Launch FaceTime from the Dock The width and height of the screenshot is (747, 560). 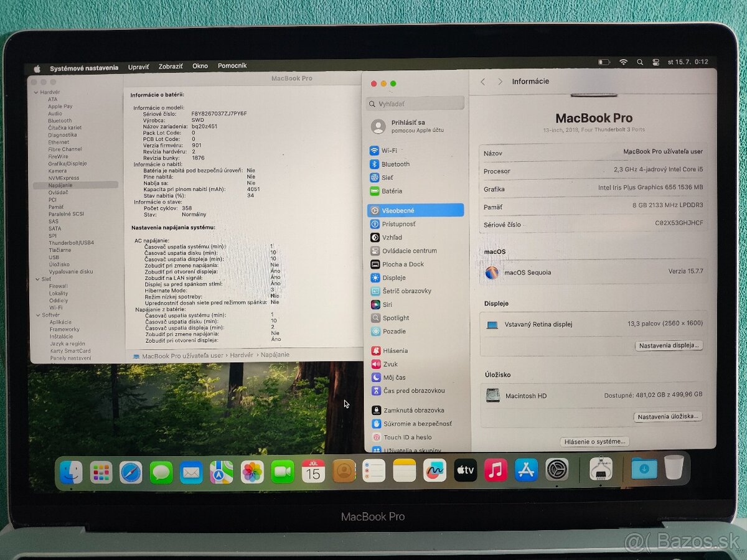pos(283,472)
